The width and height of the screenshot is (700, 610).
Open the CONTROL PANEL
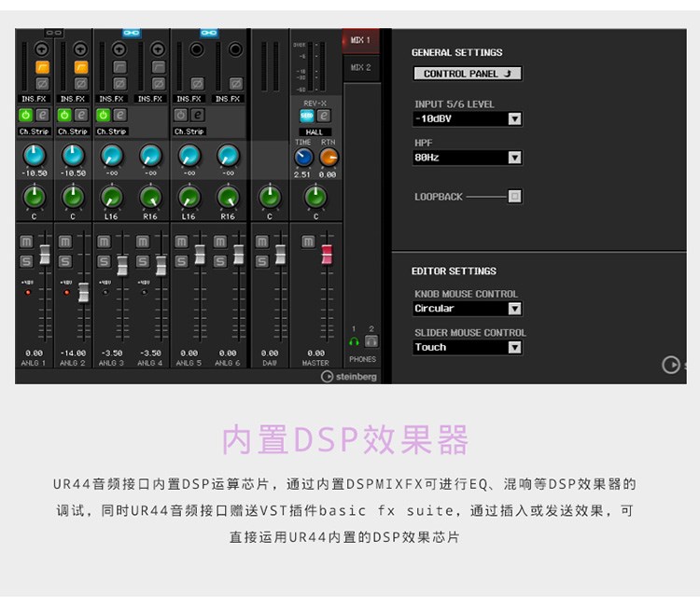click(468, 74)
